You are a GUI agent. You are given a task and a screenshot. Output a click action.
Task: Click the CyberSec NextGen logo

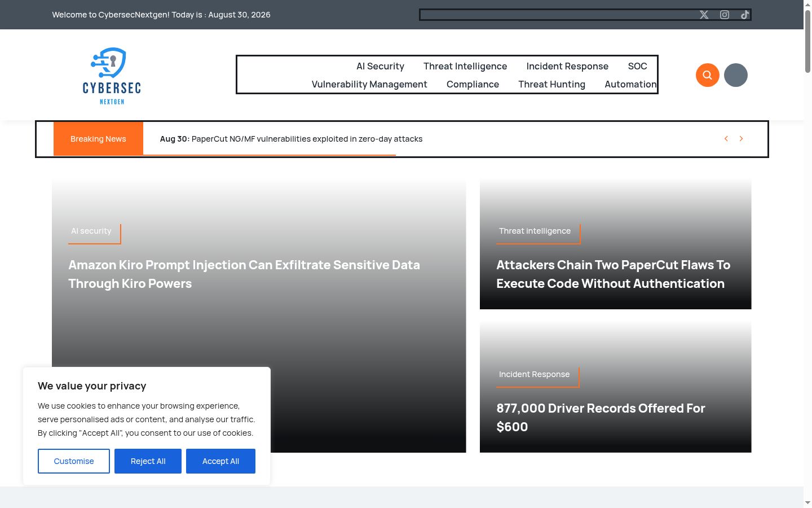point(112,76)
